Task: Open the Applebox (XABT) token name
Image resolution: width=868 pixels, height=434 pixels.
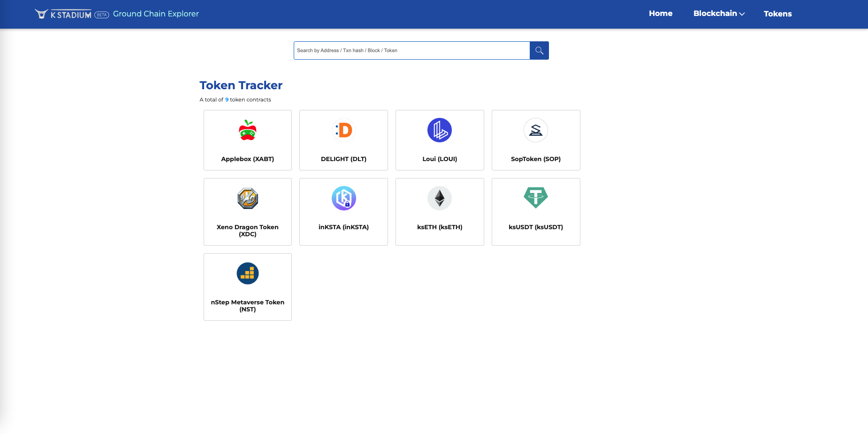Action: (x=247, y=159)
